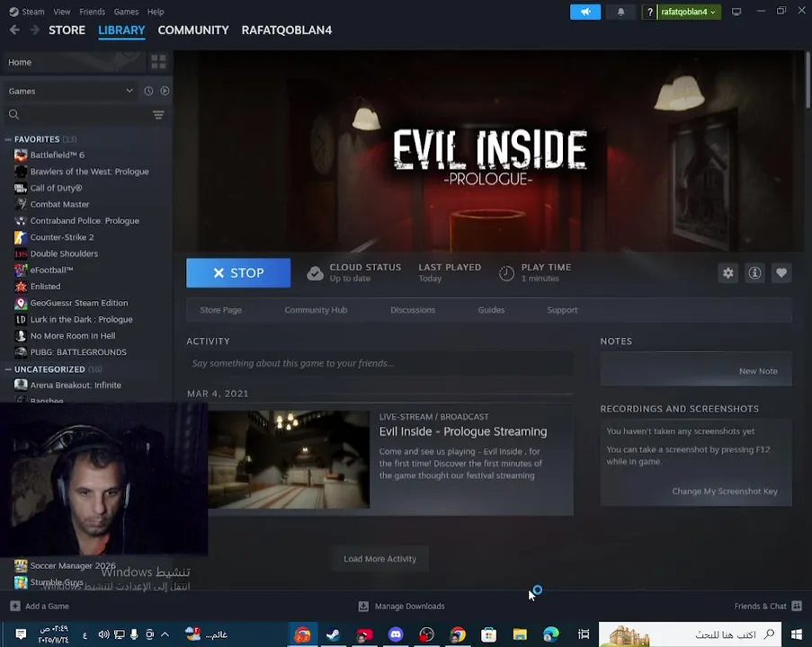Click the main page vertical scrollbar

(x=808, y=79)
